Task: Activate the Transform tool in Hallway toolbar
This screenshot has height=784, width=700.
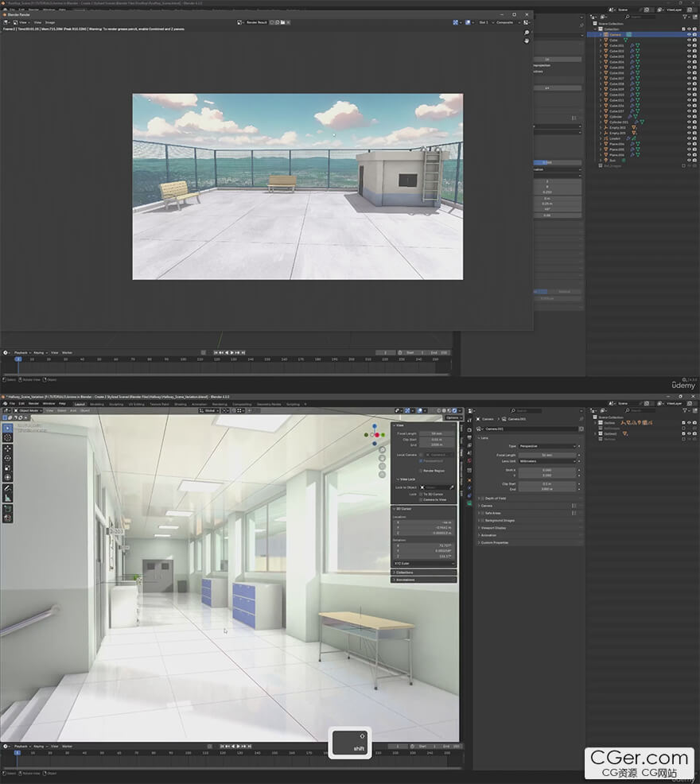Action: click(7, 478)
